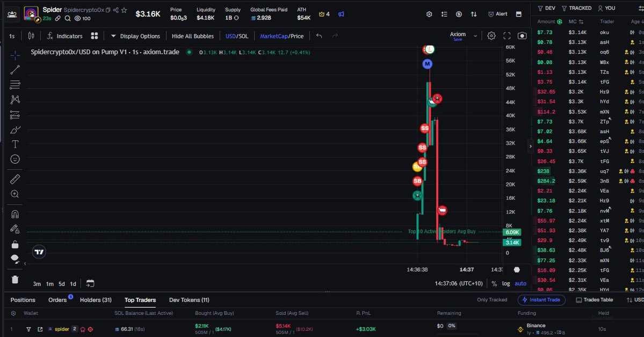This screenshot has width=644, height=337.
Task: Select the trend line drawing tool
Action: 15,70
